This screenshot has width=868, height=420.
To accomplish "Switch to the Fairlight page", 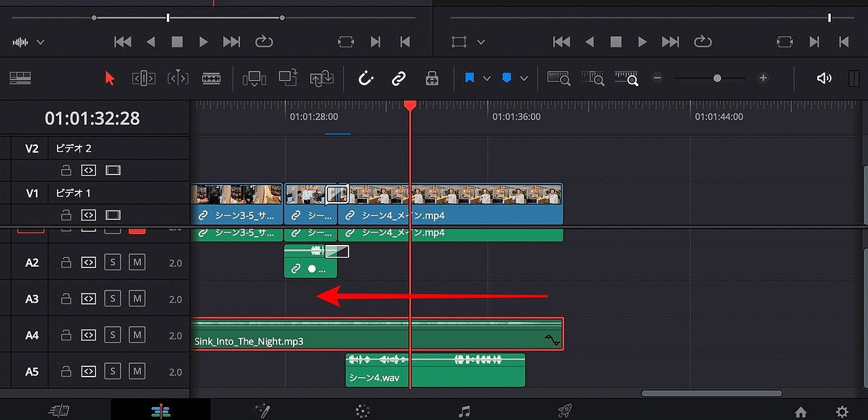I will (x=464, y=411).
